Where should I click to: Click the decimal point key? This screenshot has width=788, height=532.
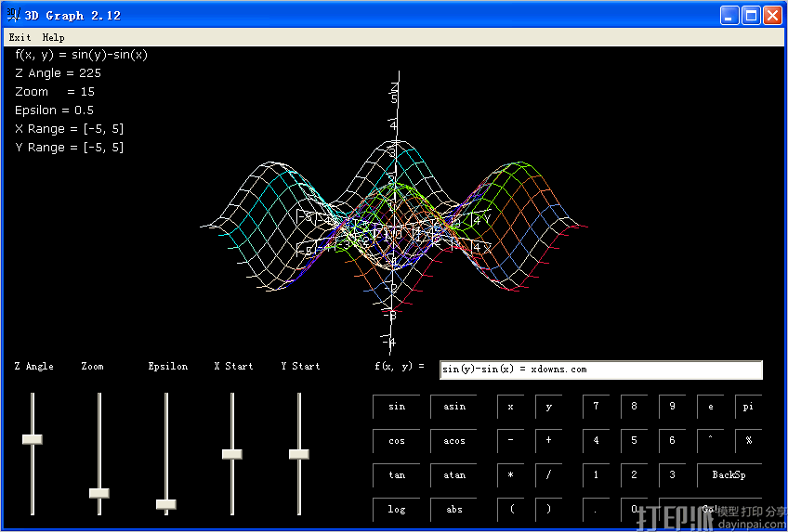(596, 509)
